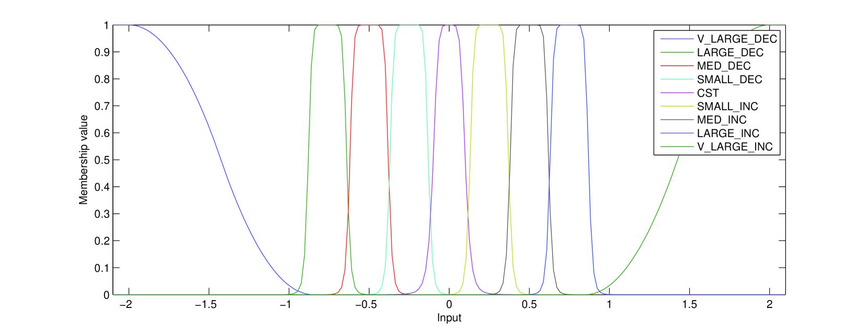868x332 pixels.
Task: Click the red line sample beside MED_DEC
Action: pyautogui.click(x=677, y=66)
